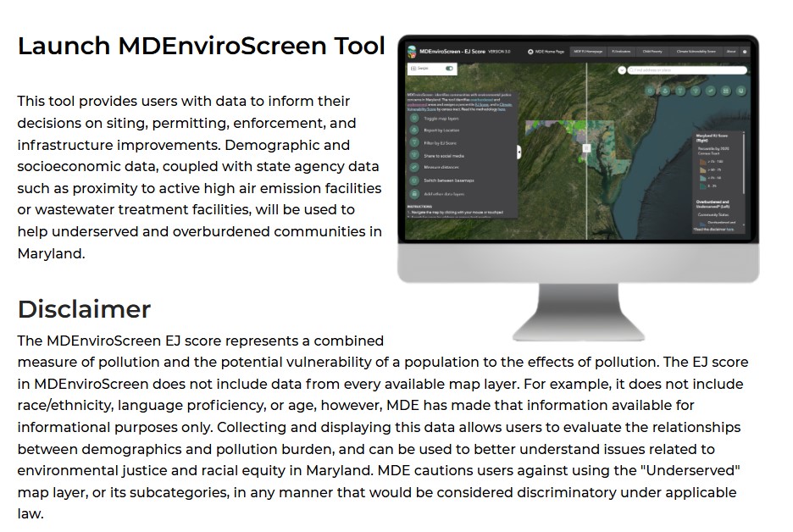The height and width of the screenshot is (532, 793).
Task: Click the round icon beside 'Switch between basemaps' label
Action: [414, 180]
